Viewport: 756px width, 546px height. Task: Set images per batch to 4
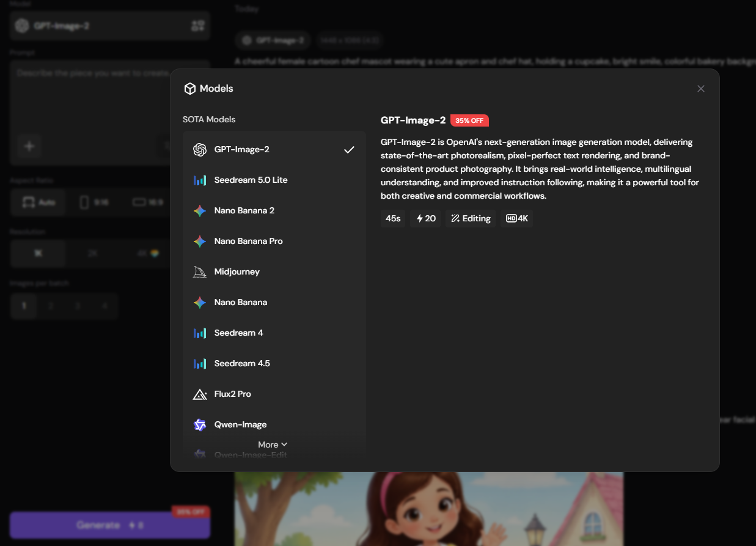[x=105, y=306]
